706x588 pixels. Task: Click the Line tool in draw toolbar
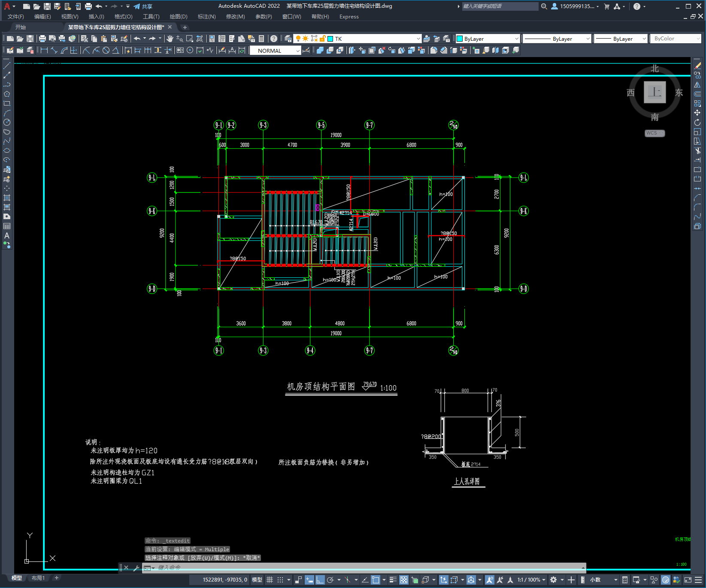(x=7, y=66)
